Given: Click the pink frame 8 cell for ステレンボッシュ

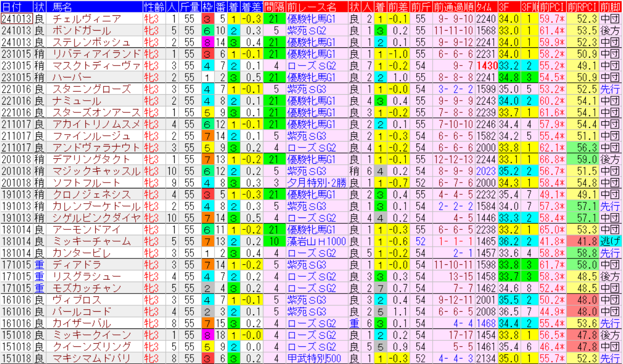Looking at the screenshot, I should pyautogui.click(x=207, y=42).
